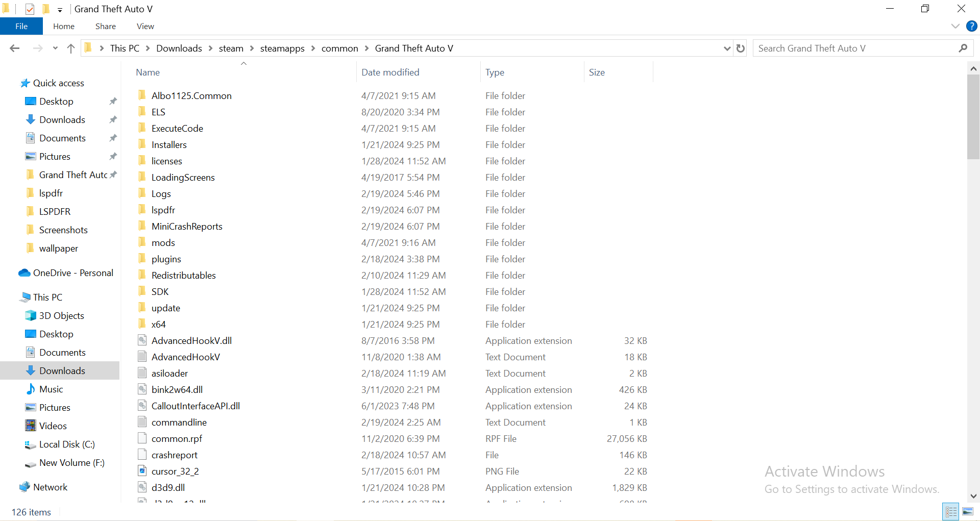Click the Network icon in sidebar

24,487
